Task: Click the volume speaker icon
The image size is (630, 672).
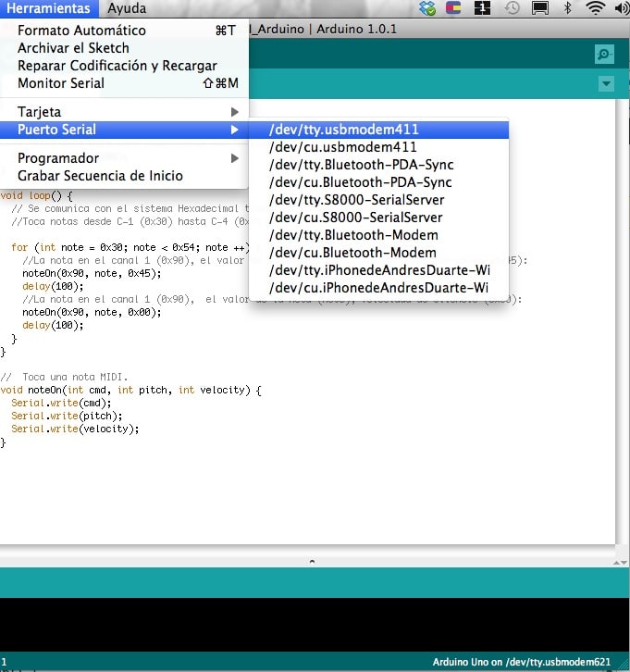Action: 622,8
